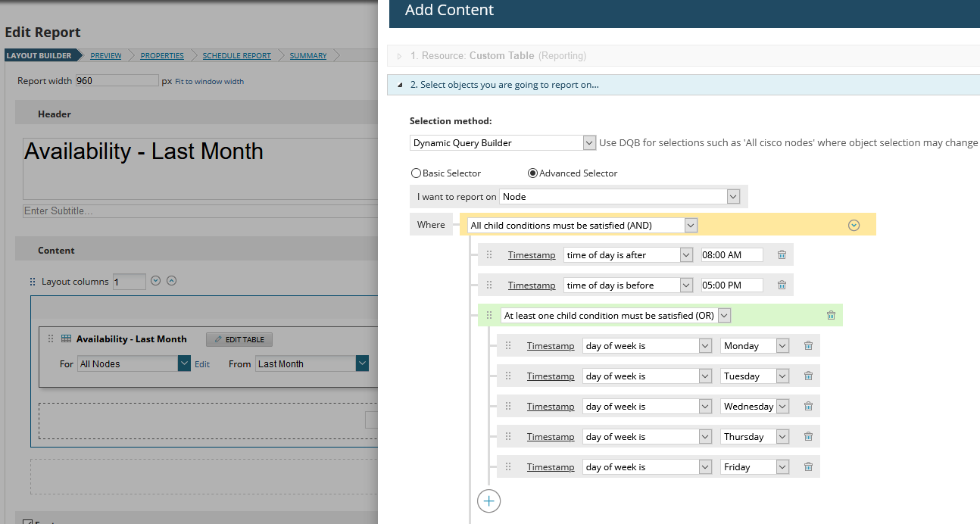The image size is (980, 524).
Task: Click the plus icon to add condition
Action: 488,501
